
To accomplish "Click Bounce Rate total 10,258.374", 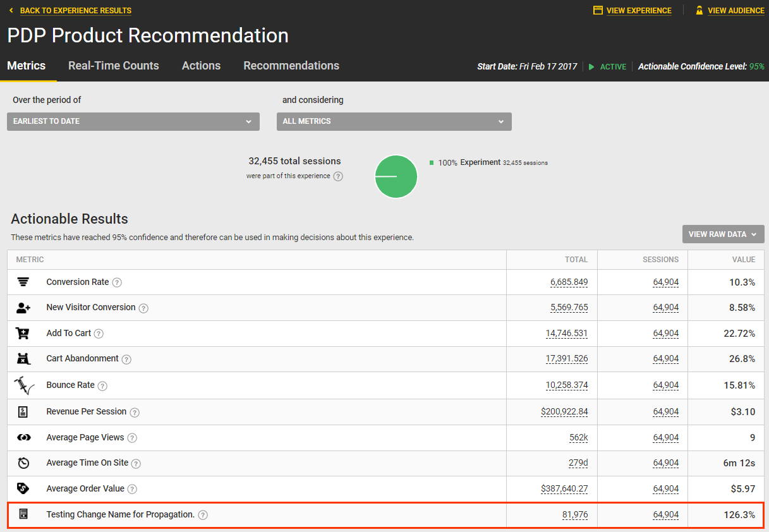I will [567, 385].
